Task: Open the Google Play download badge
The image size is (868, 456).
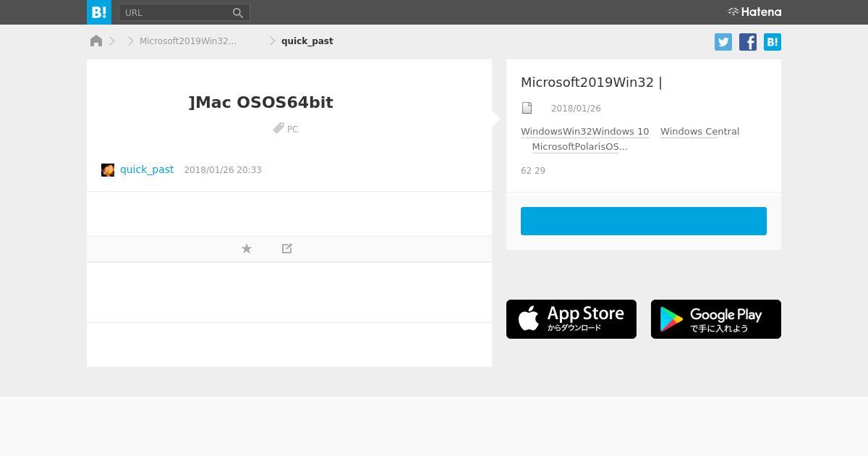Action: [x=716, y=319]
